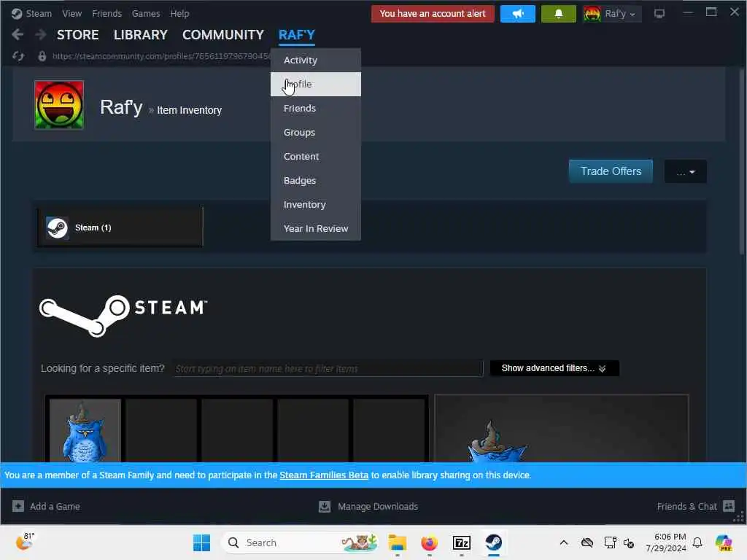The height and width of the screenshot is (560, 747).
Task: Select the blue owl wizard inventory item
Action: 85,430
